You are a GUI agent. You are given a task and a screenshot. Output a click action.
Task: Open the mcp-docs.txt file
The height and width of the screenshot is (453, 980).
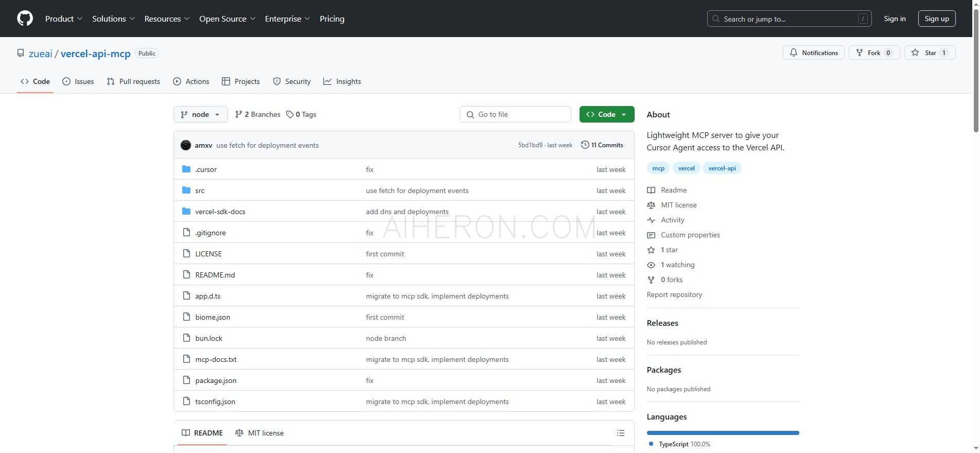[x=216, y=359]
